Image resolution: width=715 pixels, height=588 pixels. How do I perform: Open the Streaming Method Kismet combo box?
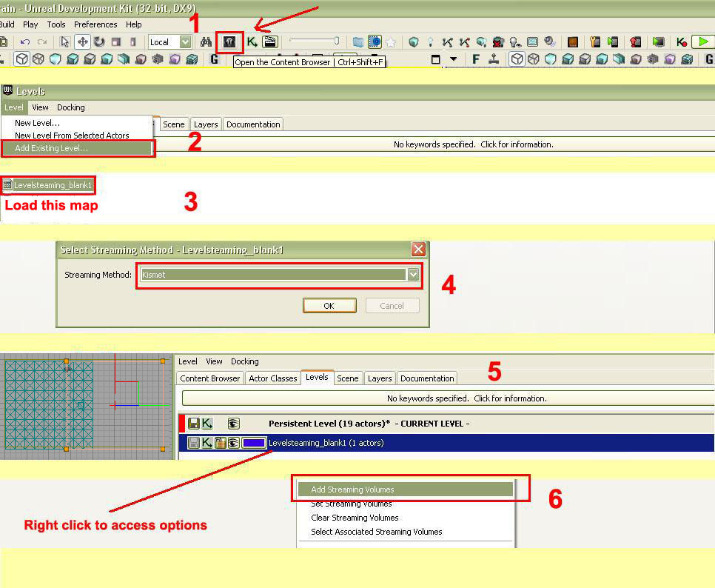(279, 275)
